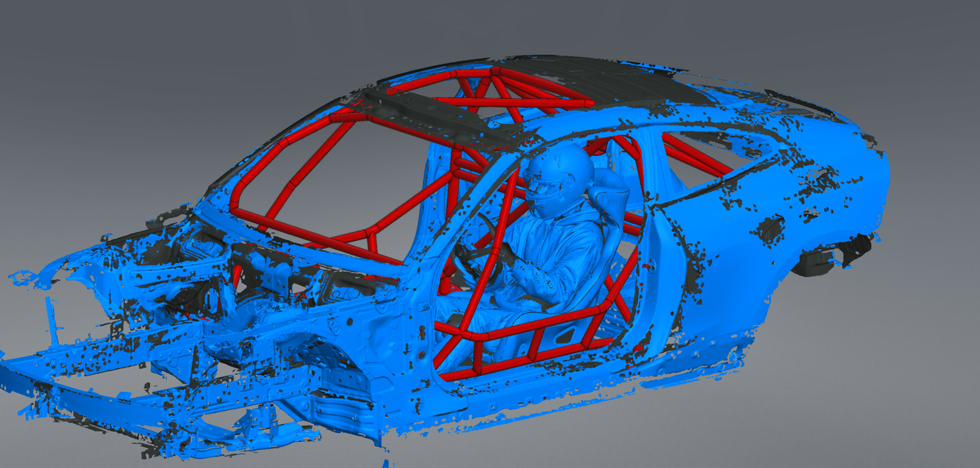Select the racing seat headrest behind driver
Viewport: 980px width, 468px height.
pyautogui.click(x=610, y=194)
